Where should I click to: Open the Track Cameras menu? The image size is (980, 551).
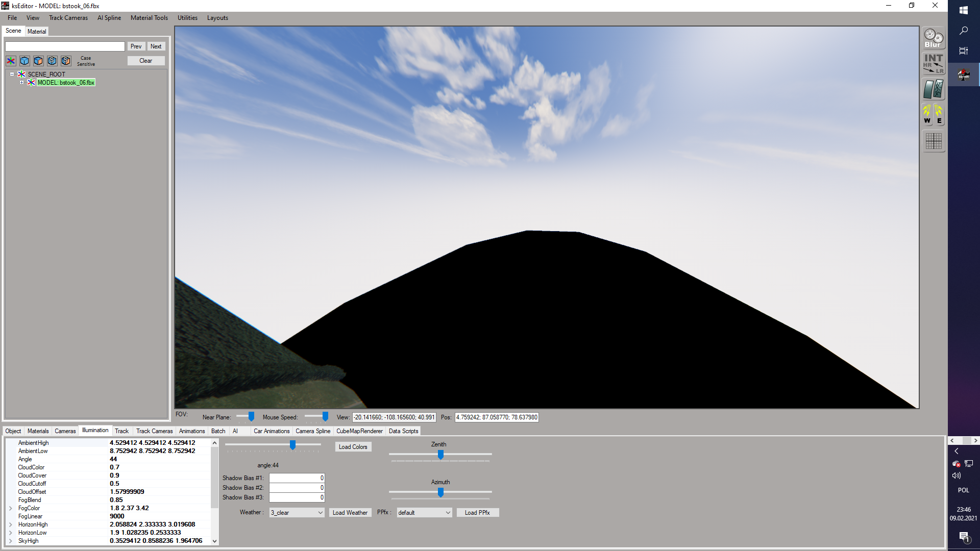[68, 18]
